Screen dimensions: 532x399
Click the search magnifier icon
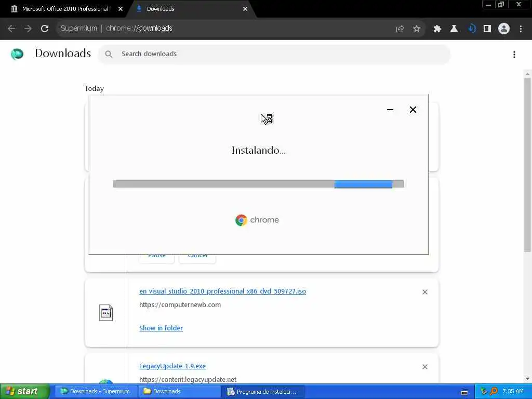[x=109, y=54]
